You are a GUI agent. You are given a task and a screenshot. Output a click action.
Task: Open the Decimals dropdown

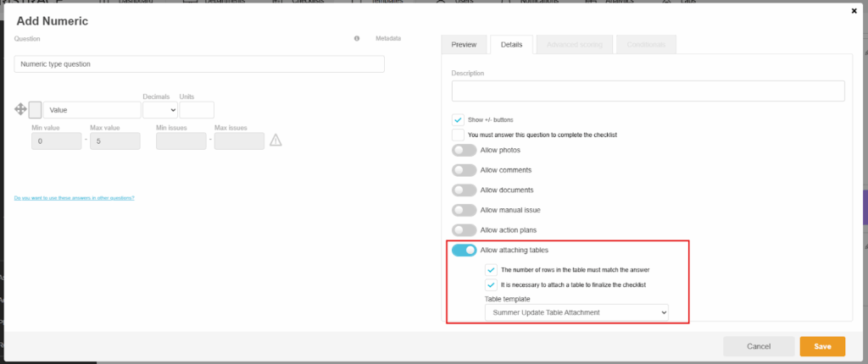pyautogui.click(x=160, y=109)
